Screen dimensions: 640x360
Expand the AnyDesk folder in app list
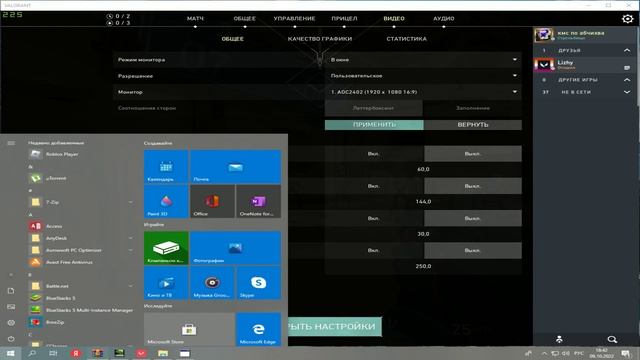pyautogui.click(x=131, y=238)
